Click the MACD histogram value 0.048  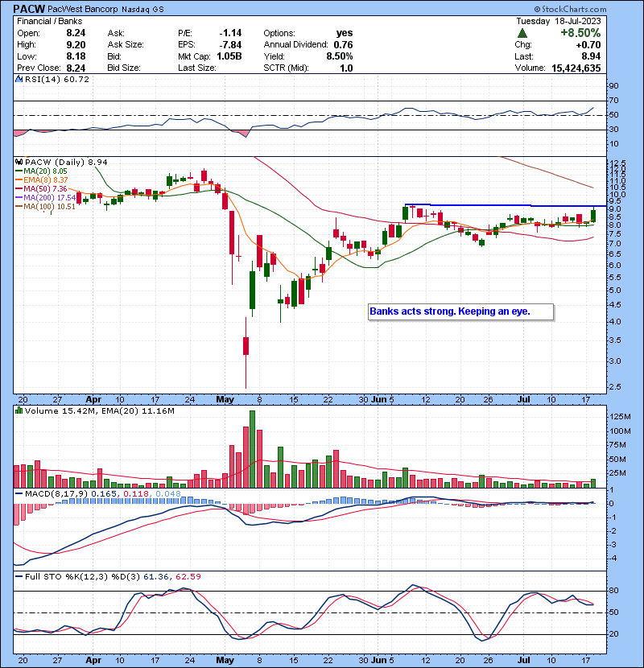168,494
